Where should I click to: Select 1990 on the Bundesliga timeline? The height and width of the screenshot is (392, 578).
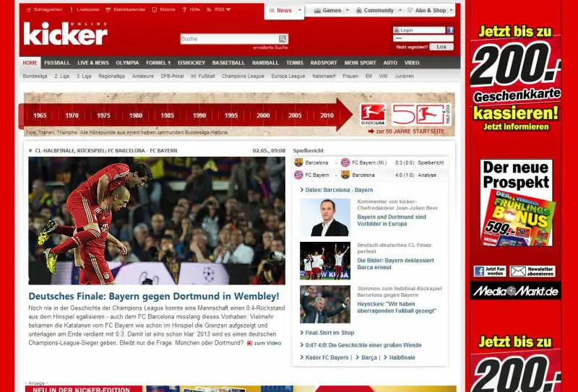point(199,116)
